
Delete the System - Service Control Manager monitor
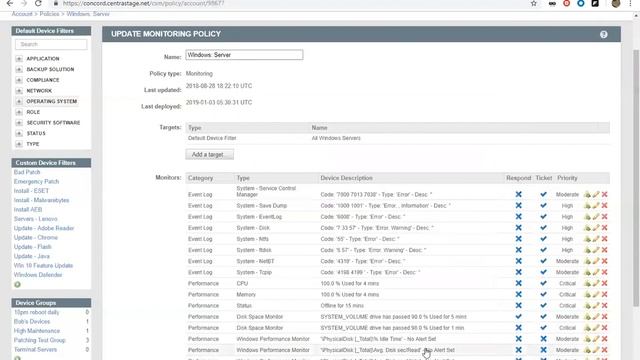604,194
